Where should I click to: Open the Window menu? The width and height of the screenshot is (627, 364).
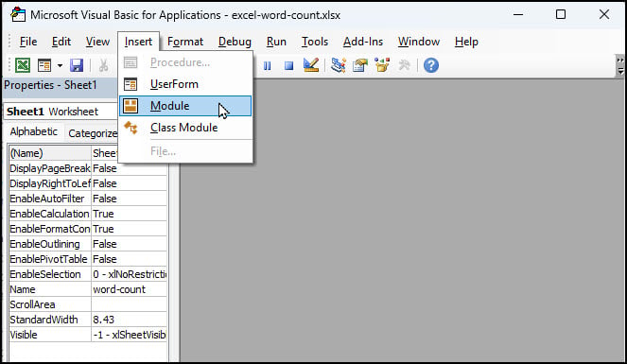click(419, 42)
